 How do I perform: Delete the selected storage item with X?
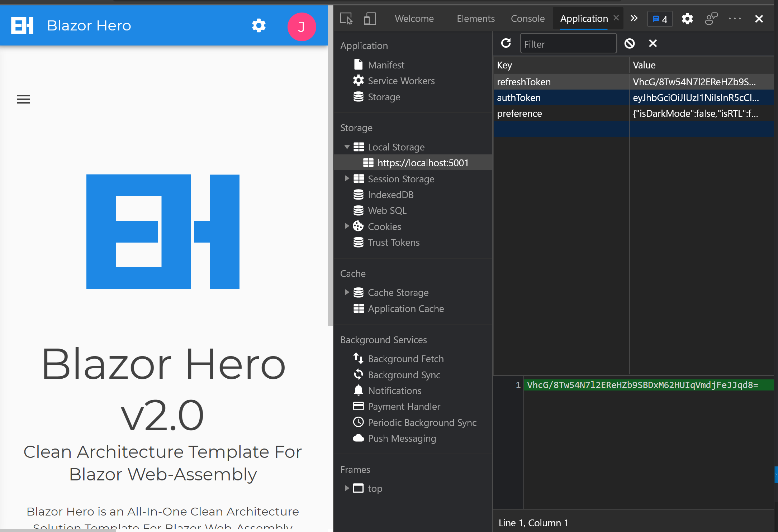tap(653, 43)
